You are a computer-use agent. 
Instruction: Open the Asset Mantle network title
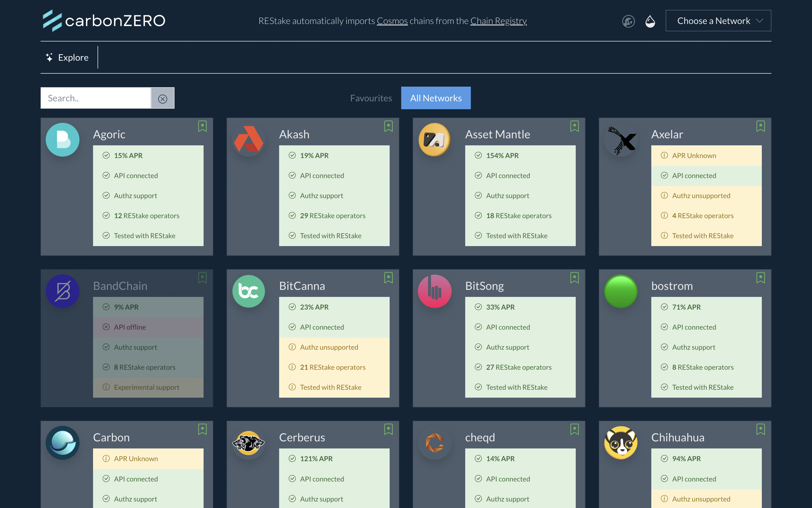(498, 134)
